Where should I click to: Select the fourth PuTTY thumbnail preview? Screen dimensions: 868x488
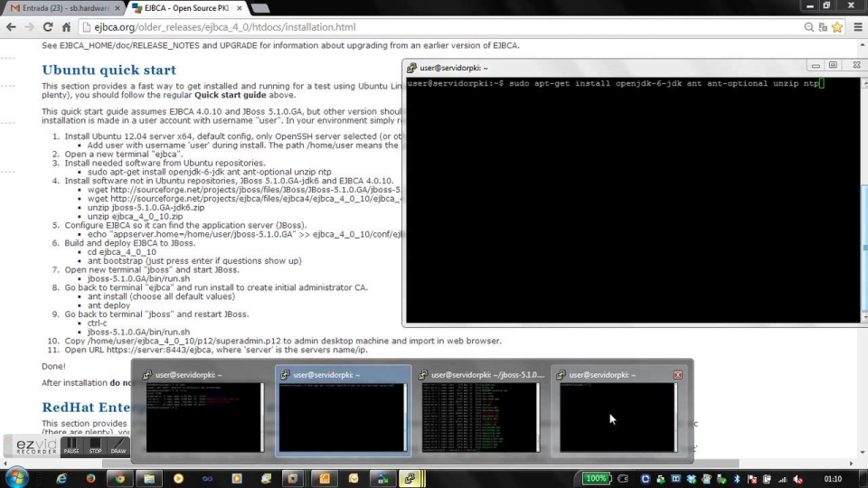click(618, 412)
